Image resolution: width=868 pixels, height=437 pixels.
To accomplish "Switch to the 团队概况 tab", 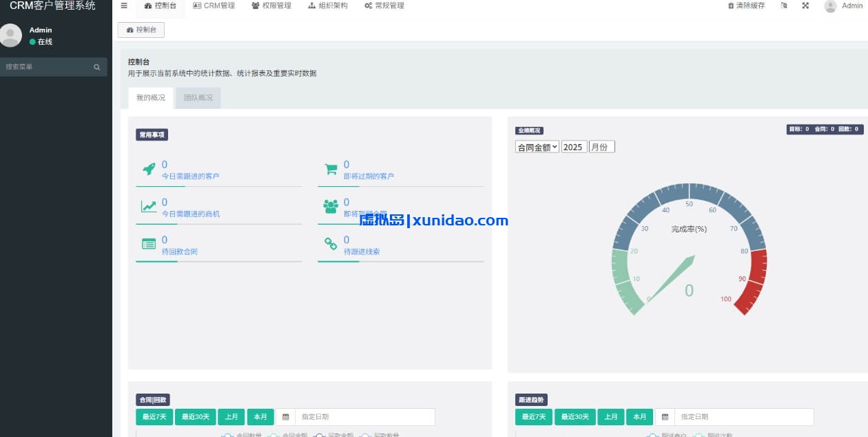I will 198,97.
